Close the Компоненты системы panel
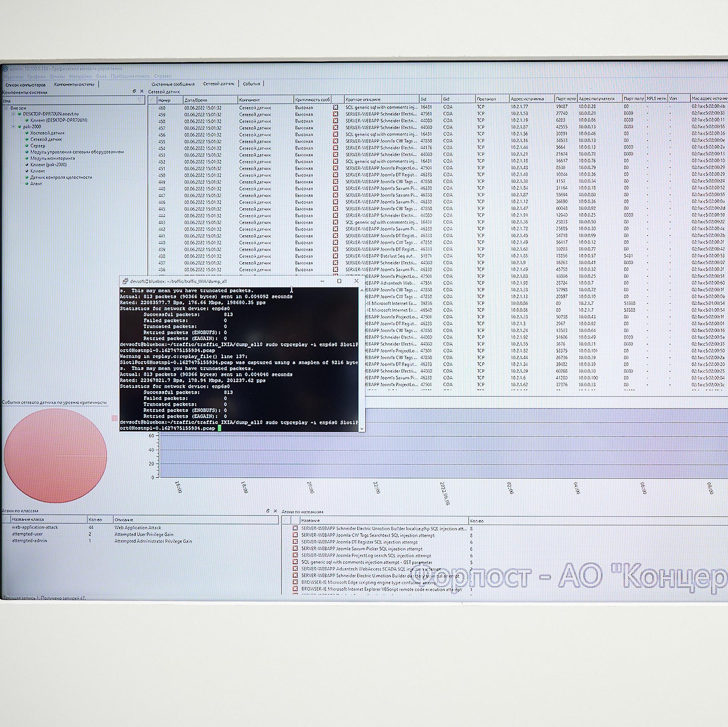The height and width of the screenshot is (727, 728). pyautogui.click(x=142, y=91)
